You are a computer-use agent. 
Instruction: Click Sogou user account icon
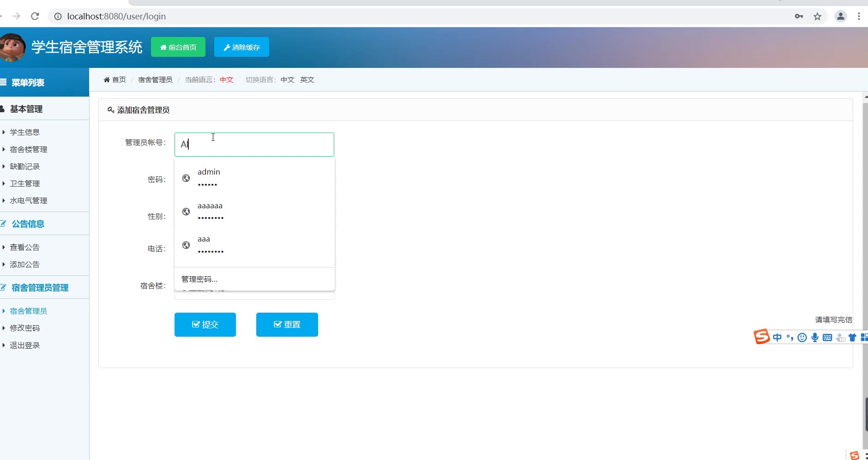click(840, 338)
